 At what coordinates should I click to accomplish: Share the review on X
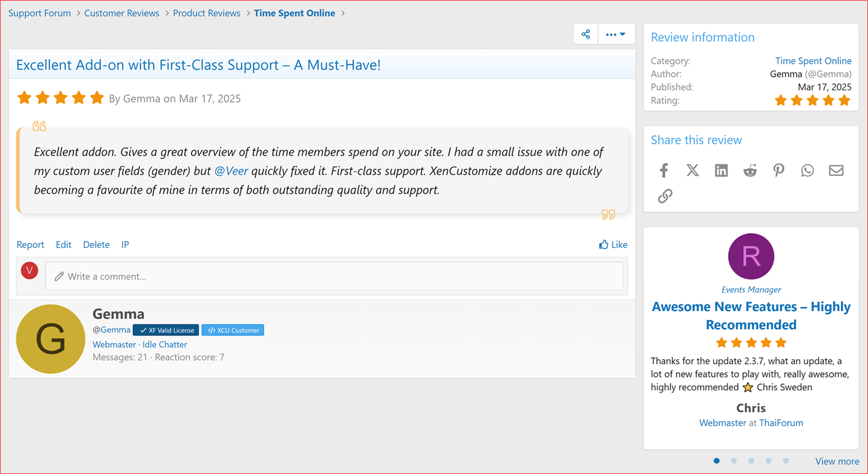692,170
